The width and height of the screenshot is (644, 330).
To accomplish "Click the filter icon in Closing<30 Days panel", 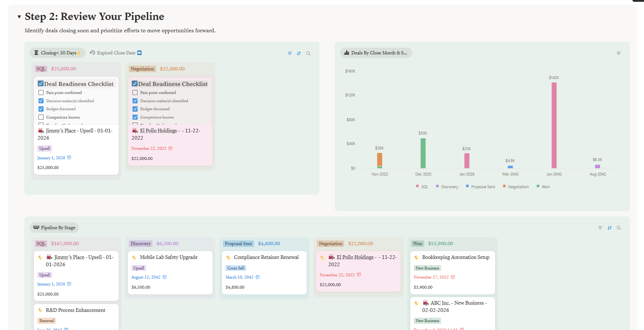I will 290,53.
